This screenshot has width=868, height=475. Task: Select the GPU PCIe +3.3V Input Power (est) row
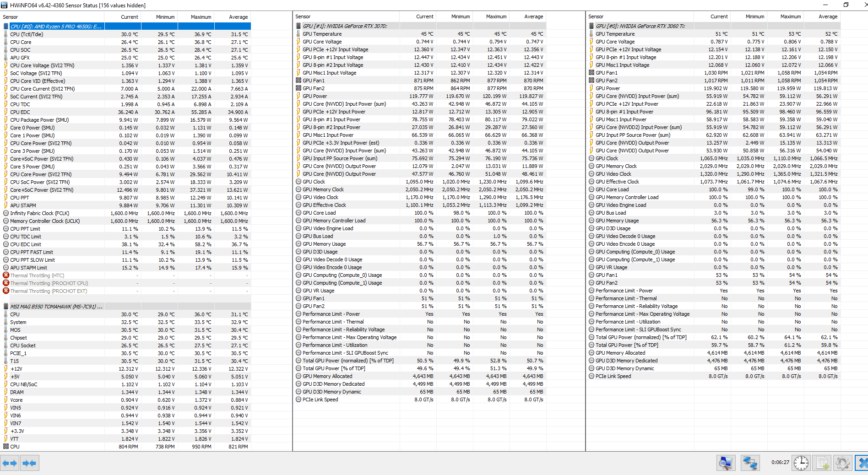click(x=420, y=143)
